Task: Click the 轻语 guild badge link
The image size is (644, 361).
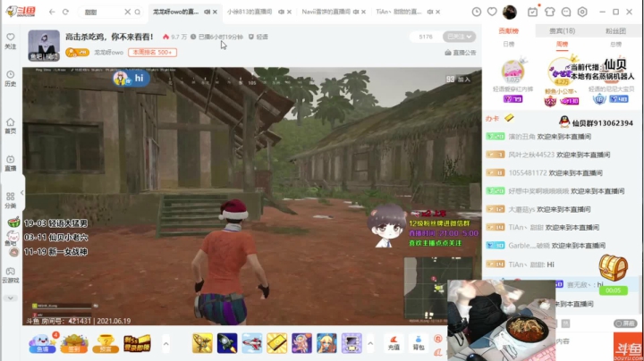Action: (x=258, y=37)
